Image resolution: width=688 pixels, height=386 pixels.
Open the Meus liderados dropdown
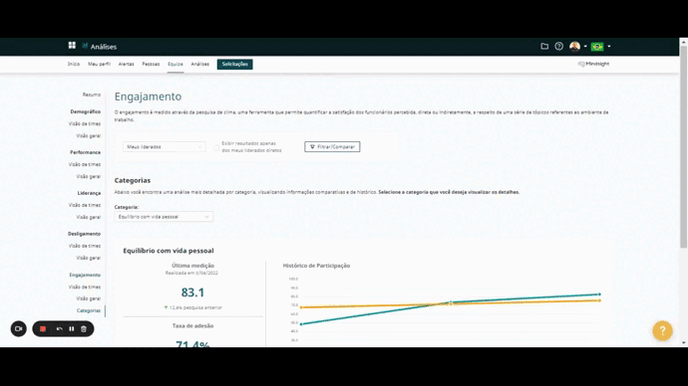point(164,147)
